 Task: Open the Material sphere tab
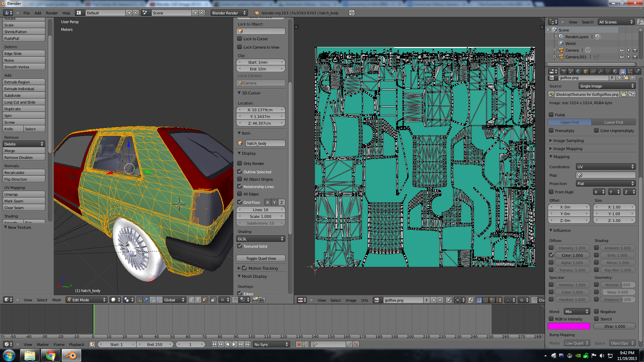615,71
